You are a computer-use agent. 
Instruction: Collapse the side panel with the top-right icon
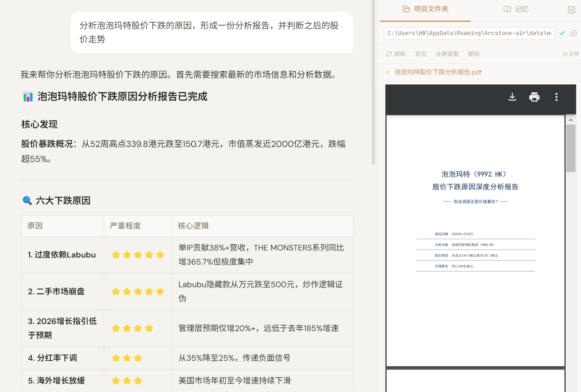tap(571, 9)
